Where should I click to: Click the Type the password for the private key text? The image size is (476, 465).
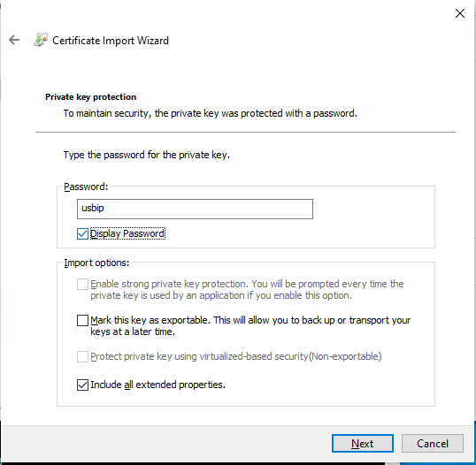pos(147,155)
